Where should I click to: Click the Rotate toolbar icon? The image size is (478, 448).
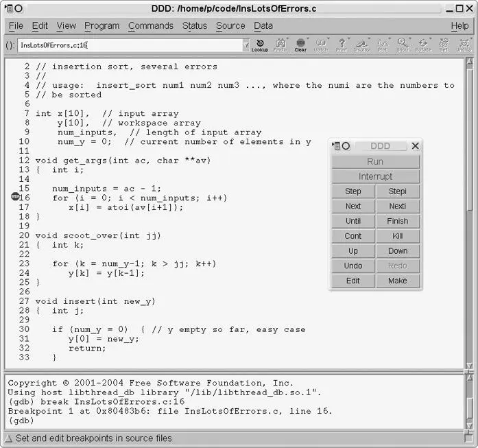(423, 45)
